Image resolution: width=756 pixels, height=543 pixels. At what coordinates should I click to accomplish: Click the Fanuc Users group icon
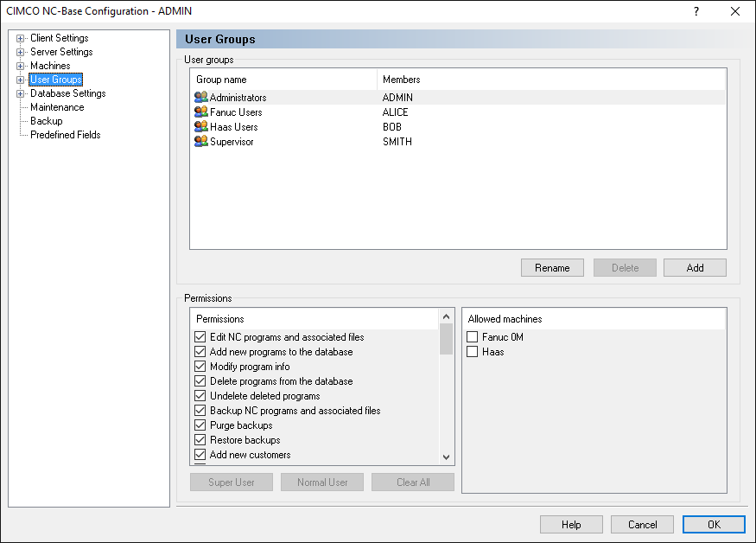tap(201, 112)
